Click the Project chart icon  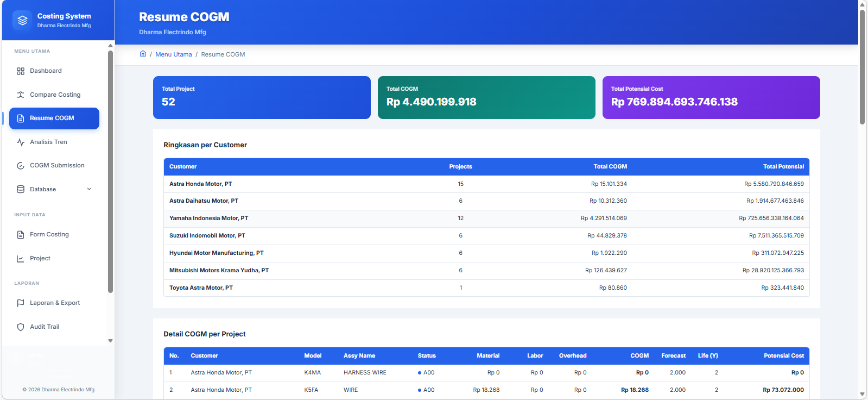point(21,259)
